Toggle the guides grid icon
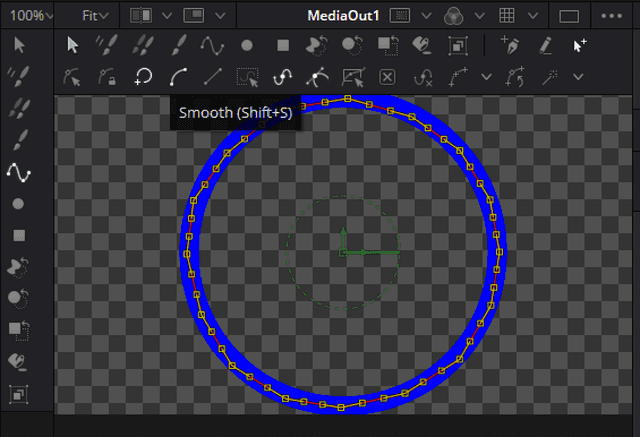The height and width of the screenshot is (437, 640). (x=507, y=16)
